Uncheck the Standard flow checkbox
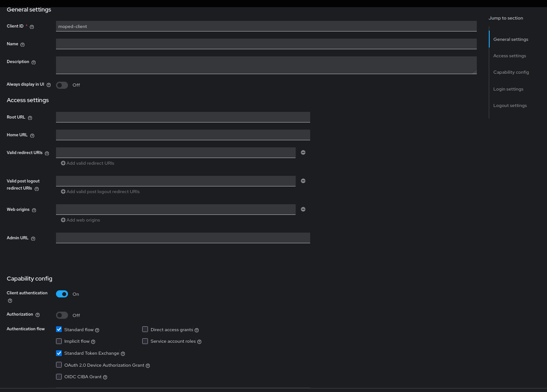547x392 pixels. coord(59,329)
